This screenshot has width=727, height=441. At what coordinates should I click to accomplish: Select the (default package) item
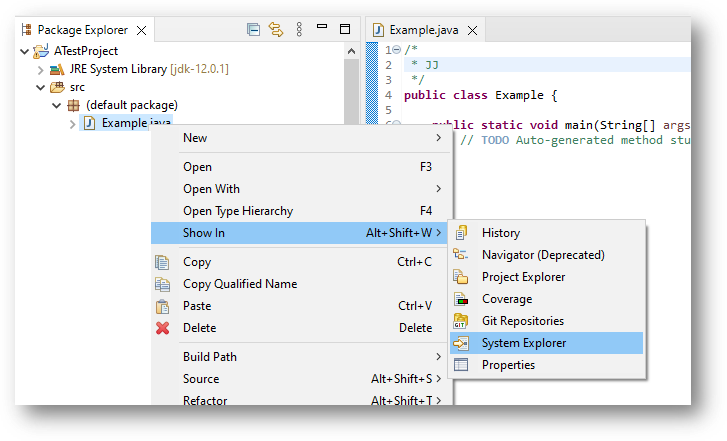131,105
